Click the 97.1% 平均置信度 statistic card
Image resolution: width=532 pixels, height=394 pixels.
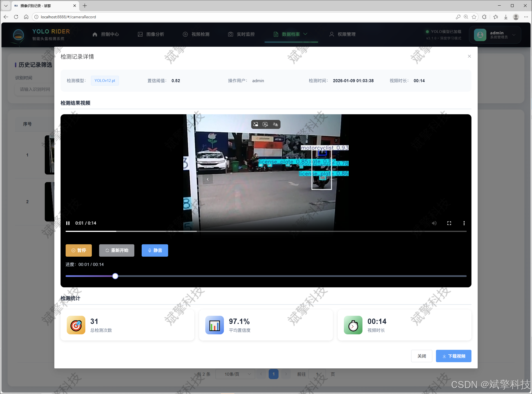pyautogui.click(x=266, y=325)
